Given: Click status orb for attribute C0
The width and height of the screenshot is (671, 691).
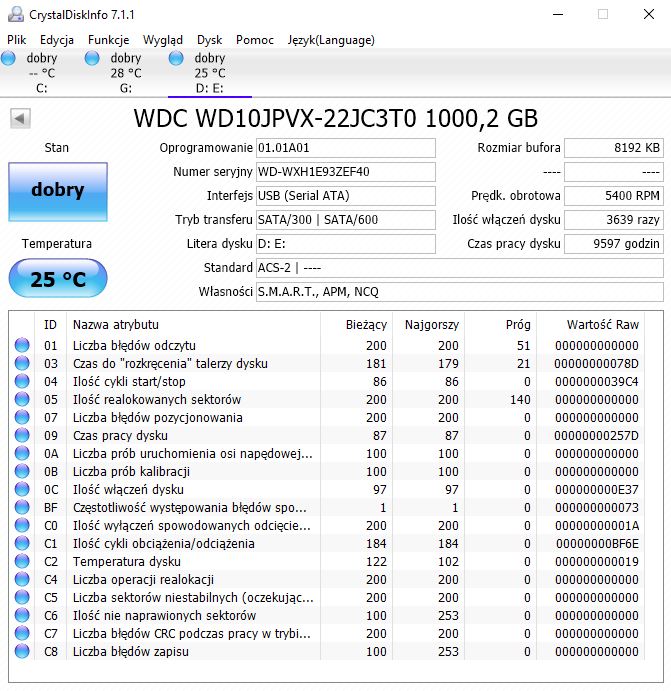Looking at the screenshot, I should pos(22,526).
